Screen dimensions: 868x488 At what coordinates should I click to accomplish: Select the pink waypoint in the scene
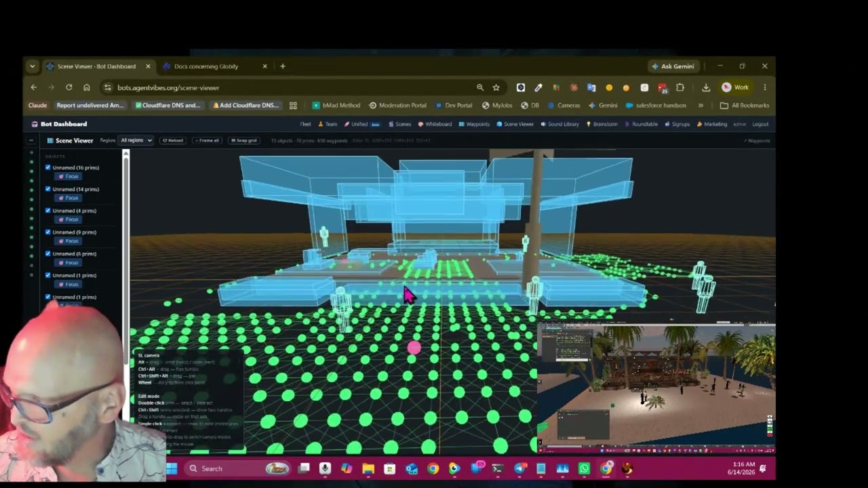click(x=414, y=348)
